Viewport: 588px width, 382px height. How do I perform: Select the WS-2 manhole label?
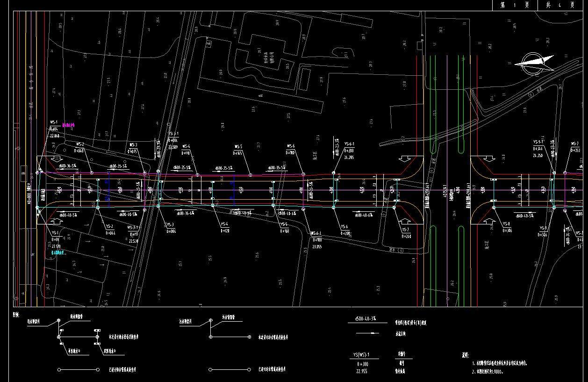[x=80, y=144]
